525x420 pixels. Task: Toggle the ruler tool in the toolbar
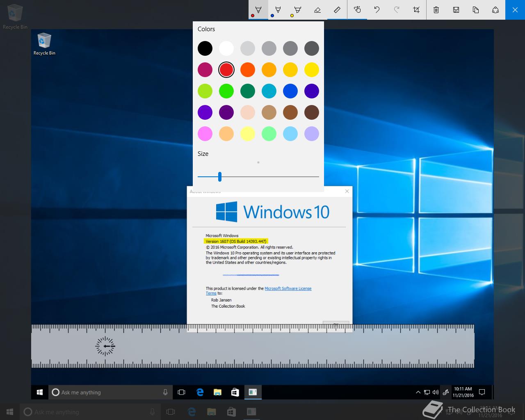click(x=337, y=10)
